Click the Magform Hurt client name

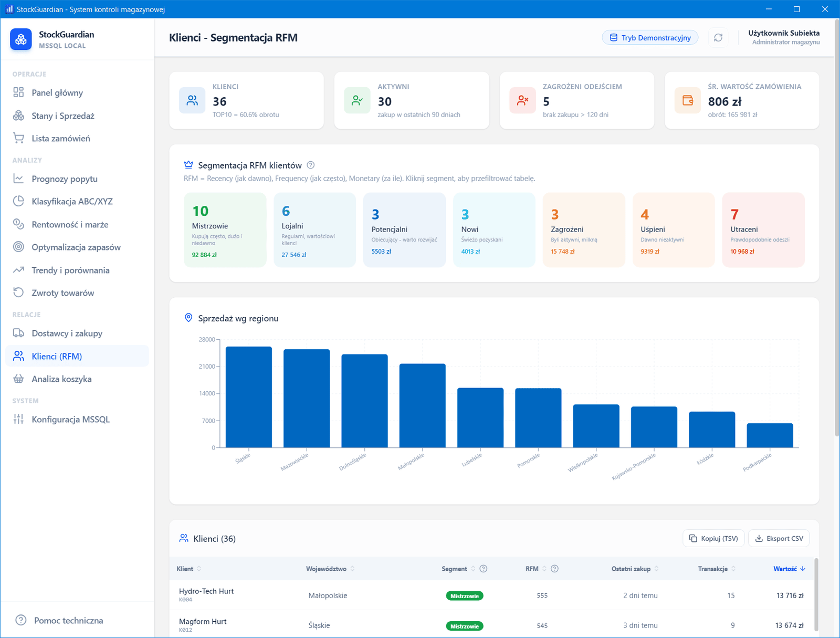pyautogui.click(x=203, y=621)
